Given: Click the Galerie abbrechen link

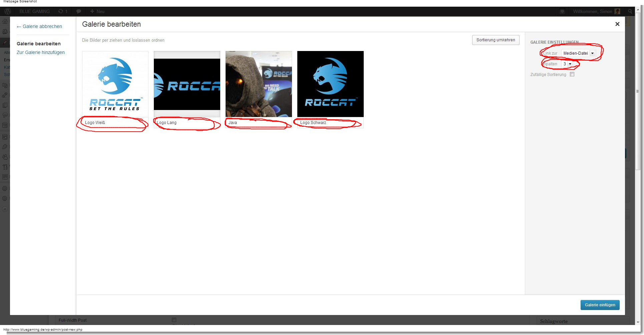Looking at the screenshot, I should [39, 26].
